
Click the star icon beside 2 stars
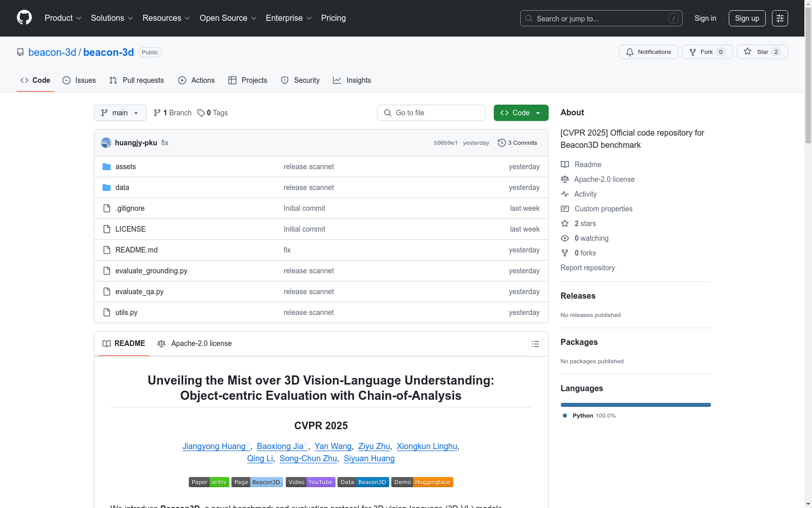tap(565, 224)
